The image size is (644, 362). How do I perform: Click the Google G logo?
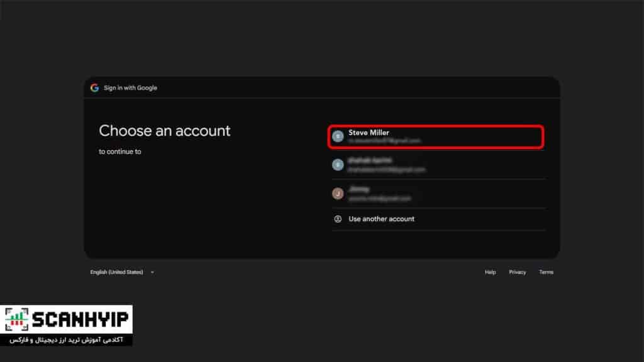pos(95,88)
